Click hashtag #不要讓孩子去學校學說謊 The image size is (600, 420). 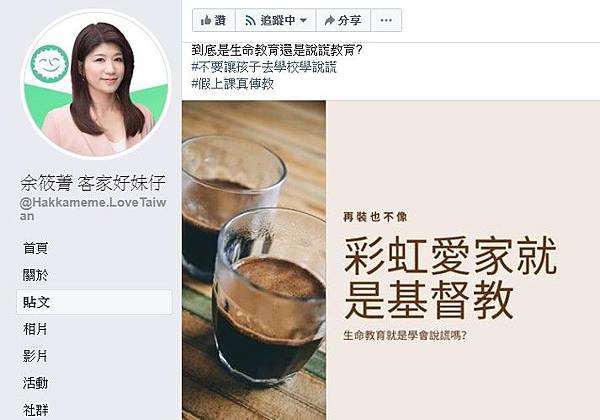coord(264,67)
